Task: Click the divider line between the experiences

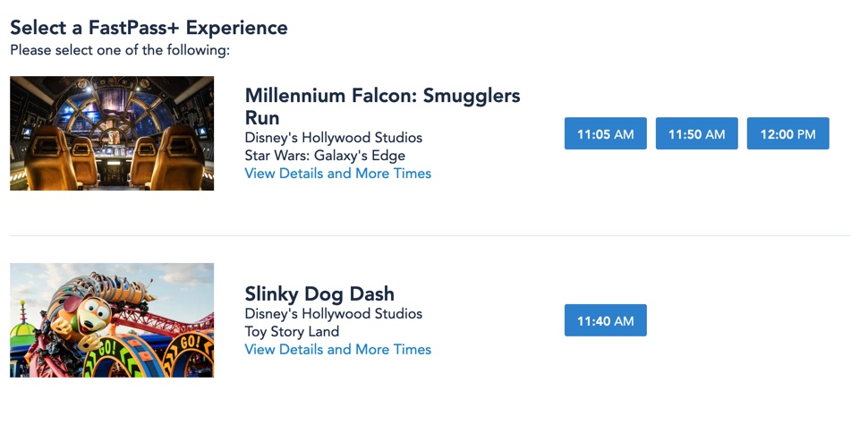Action: point(430,235)
